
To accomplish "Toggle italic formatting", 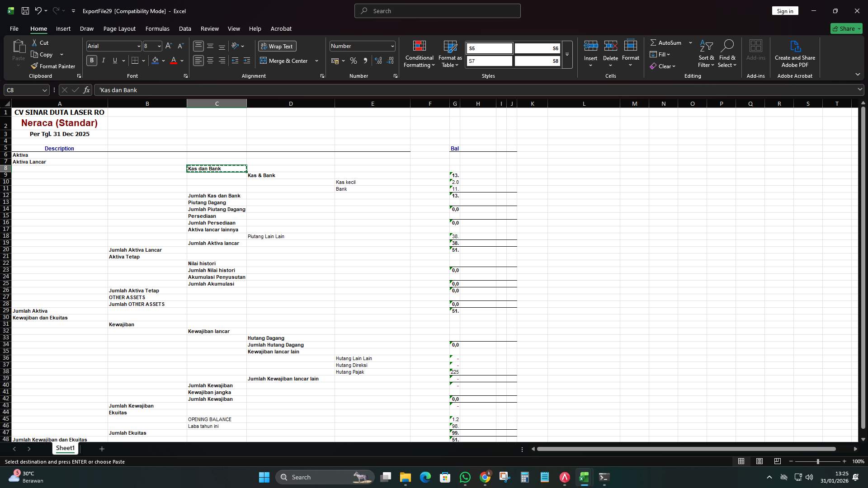I will [103, 60].
